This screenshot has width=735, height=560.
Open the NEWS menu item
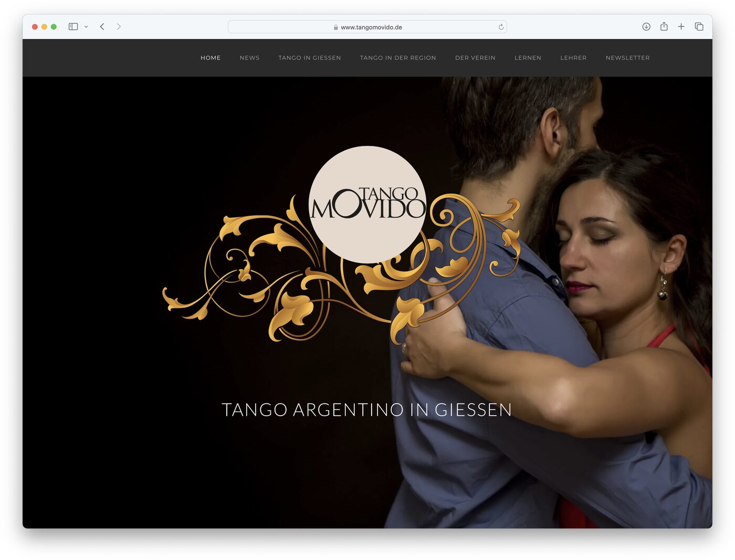249,58
